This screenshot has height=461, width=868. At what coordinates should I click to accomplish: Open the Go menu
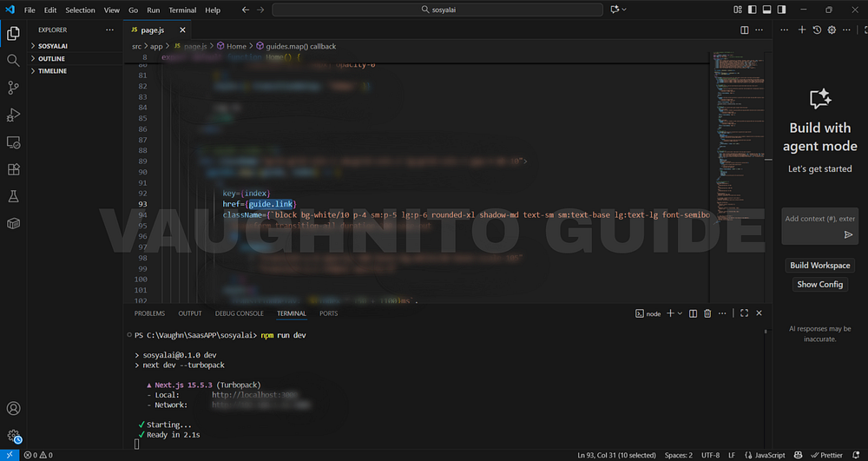tap(133, 10)
